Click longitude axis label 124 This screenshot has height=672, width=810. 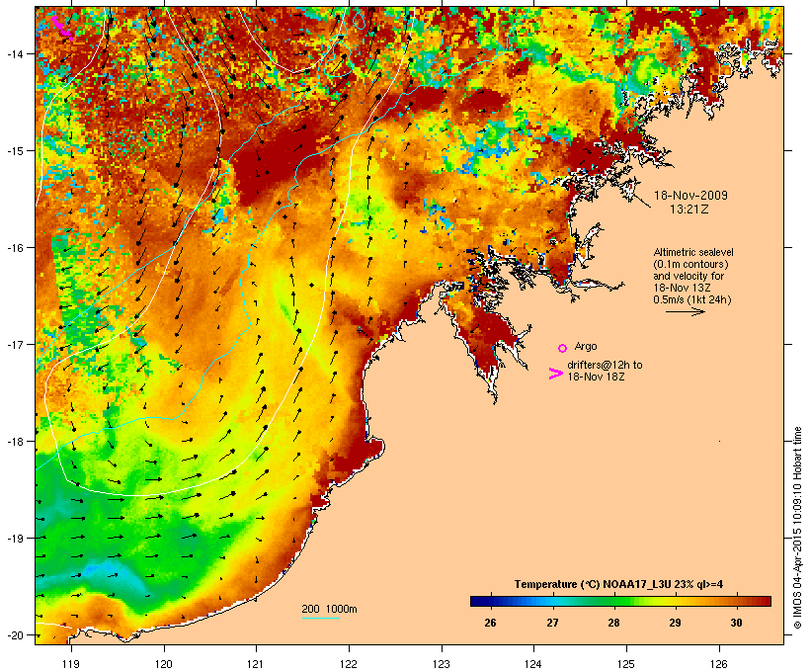click(x=533, y=664)
